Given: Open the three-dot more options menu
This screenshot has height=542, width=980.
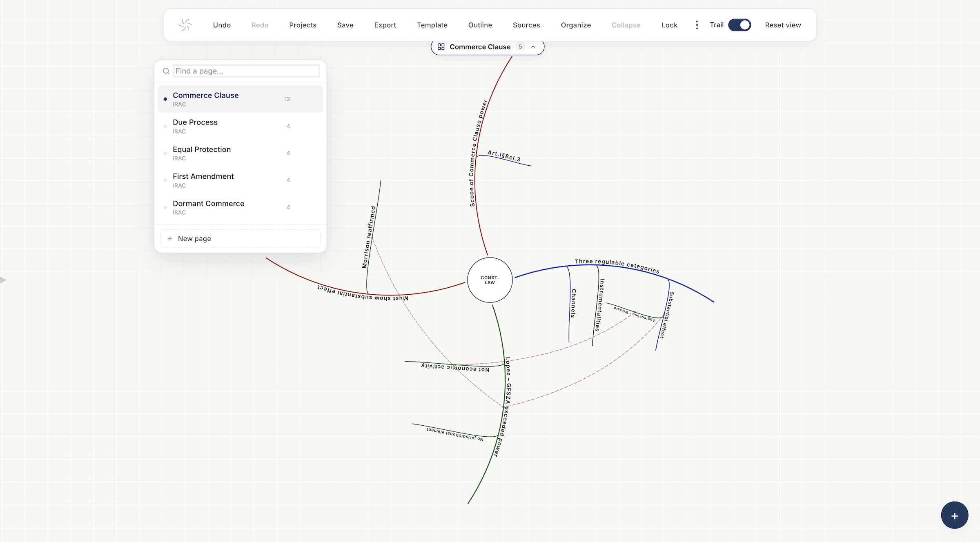Looking at the screenshot, I should (697, 25).
